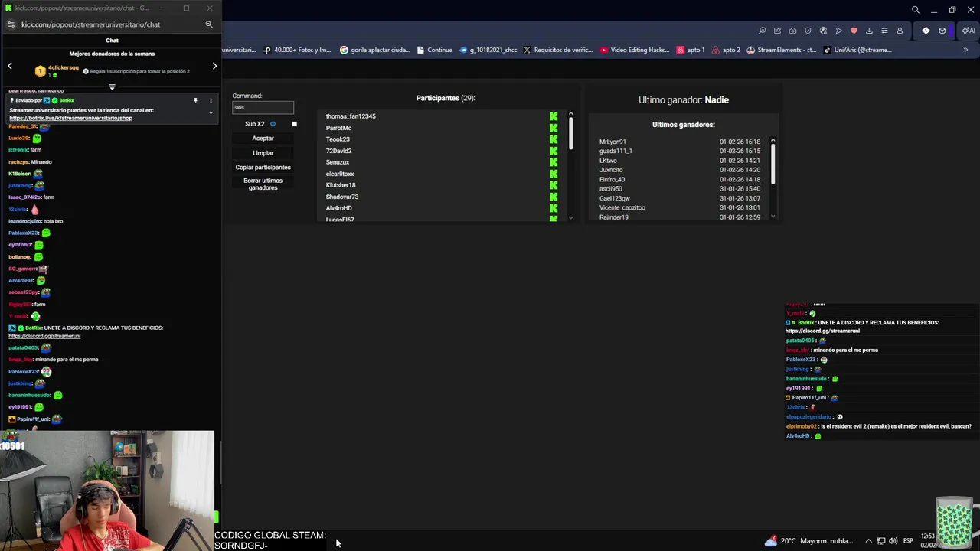Image resolution: width=980 pixels, height=551 pixels.
Task: Click Copiar participantes button
Action: [263, 168]
